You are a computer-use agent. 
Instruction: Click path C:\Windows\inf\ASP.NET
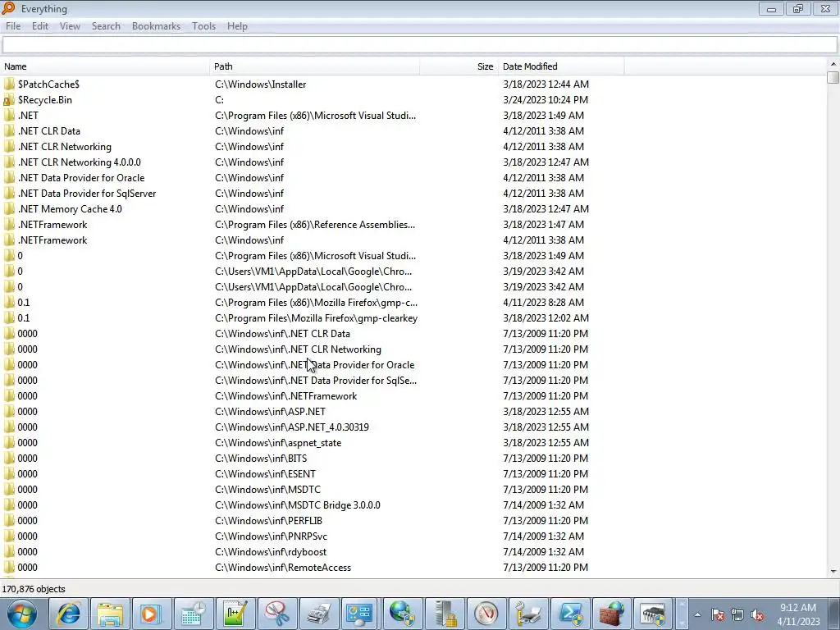[270, 412]
